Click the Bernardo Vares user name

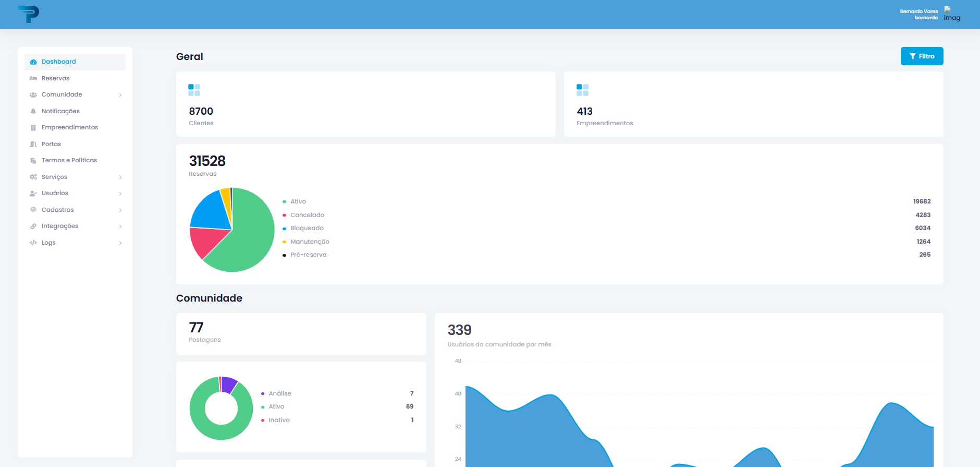(x=918, y=11)
